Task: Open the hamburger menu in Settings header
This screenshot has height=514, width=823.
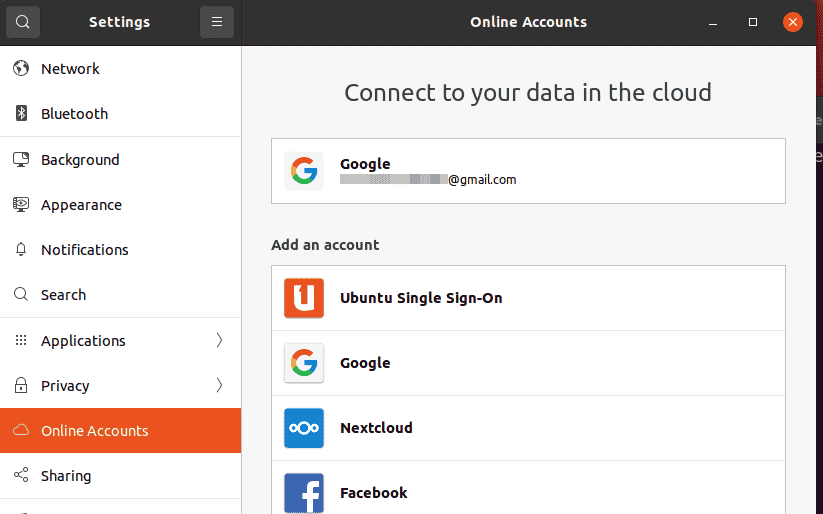Action: point(217,22)
